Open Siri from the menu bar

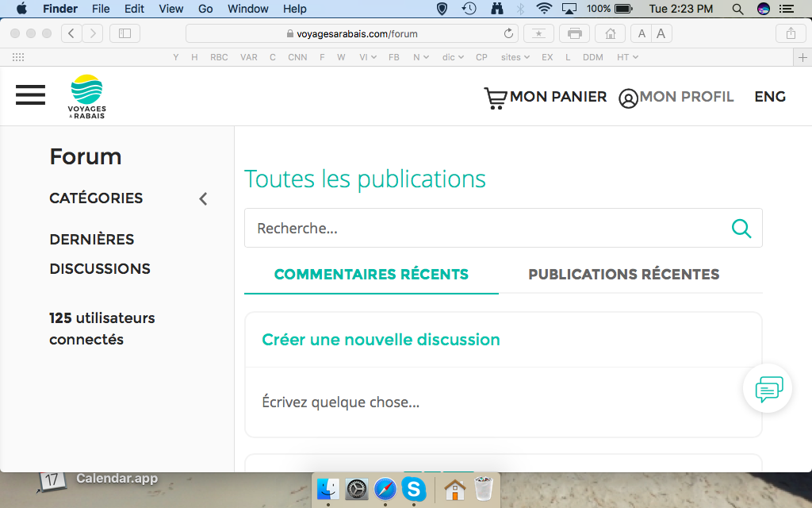click(x=764, y=9)
